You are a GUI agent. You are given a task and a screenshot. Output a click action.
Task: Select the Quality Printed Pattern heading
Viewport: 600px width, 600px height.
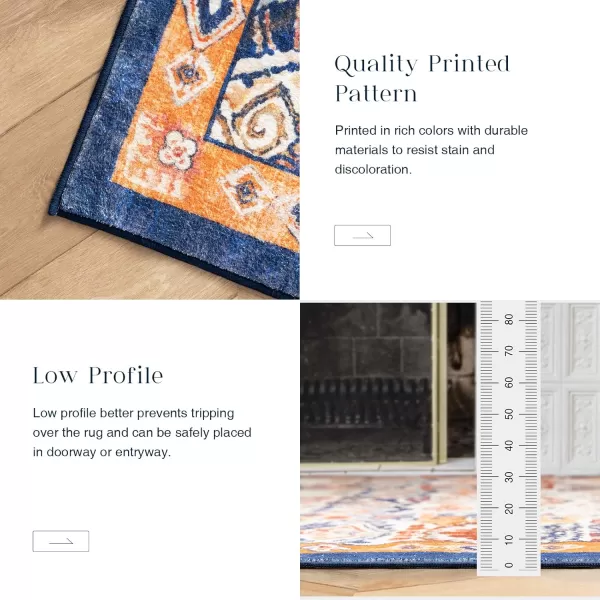tap(422, 79)
